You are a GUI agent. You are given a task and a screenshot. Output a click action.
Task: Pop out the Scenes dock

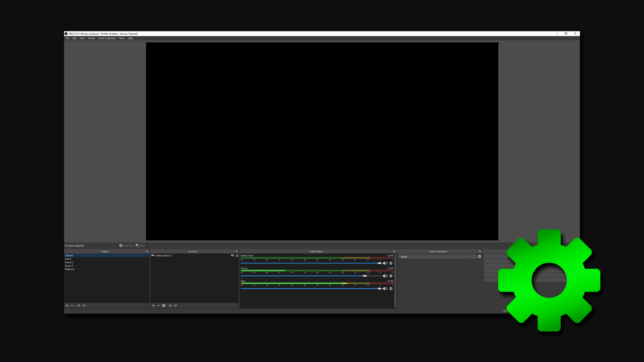pos(147,251)
